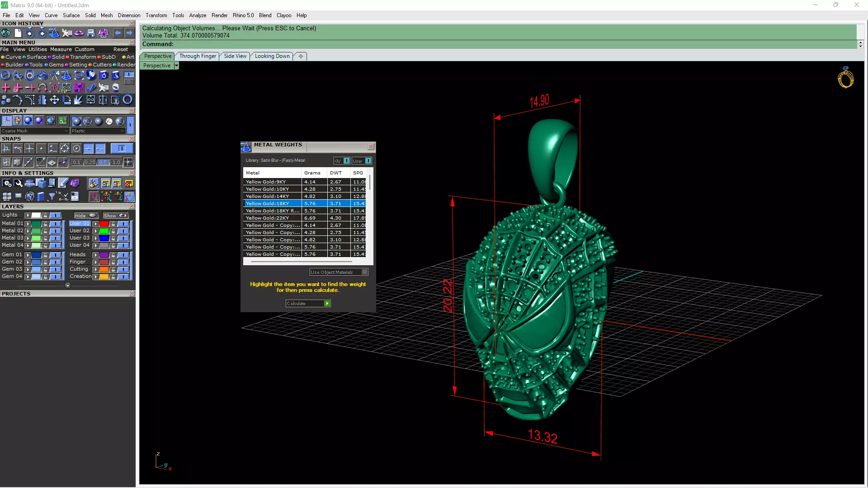Click the blue User 03 layer color swatch

click(104, 238)
